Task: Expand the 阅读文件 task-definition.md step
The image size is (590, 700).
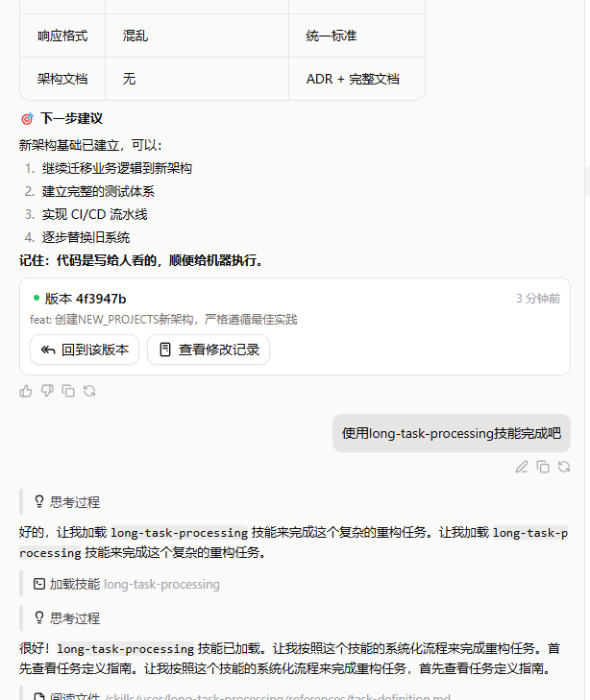Action: click(x=240, y=697)
